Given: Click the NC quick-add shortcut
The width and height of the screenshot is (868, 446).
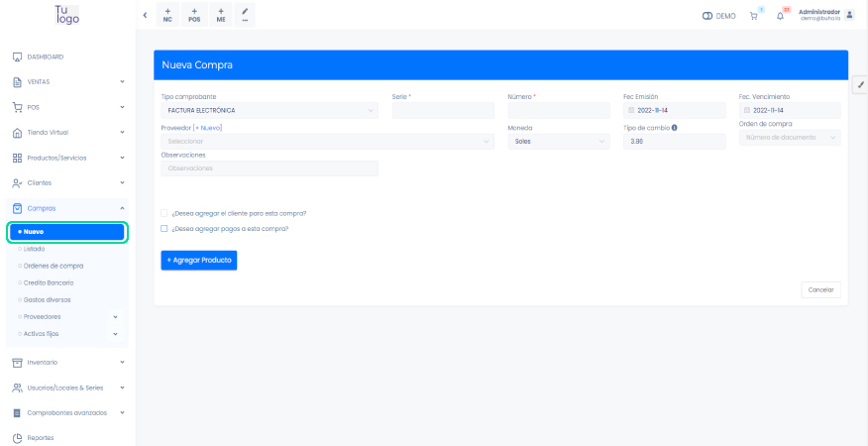Looking at the screenshot, I should pos(167,15).
